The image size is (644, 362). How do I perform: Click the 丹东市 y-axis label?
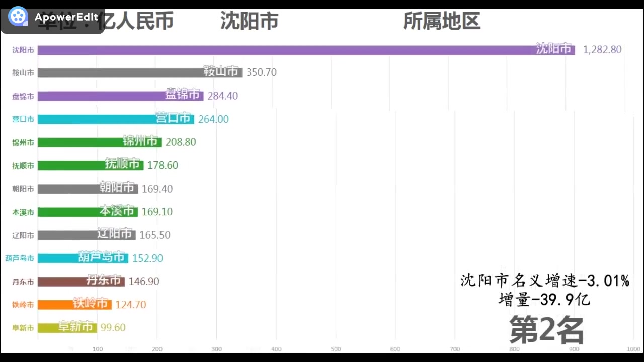point(23,282)
